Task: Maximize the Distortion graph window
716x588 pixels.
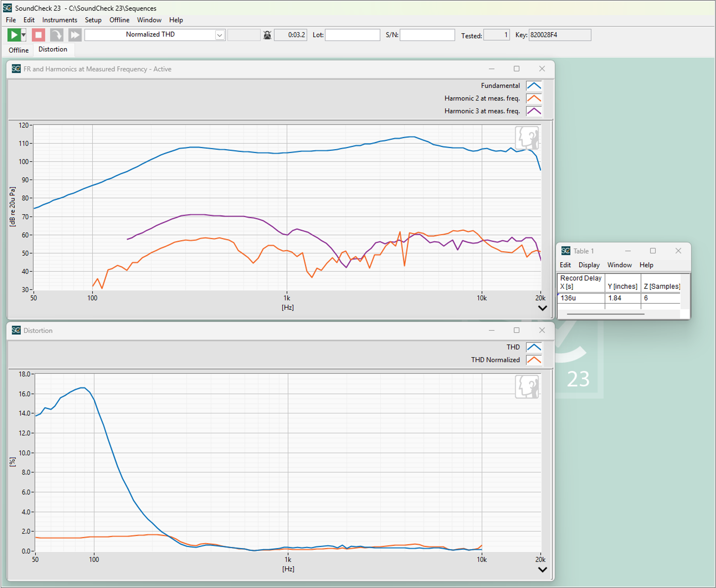Action: (x=517, y=330)
